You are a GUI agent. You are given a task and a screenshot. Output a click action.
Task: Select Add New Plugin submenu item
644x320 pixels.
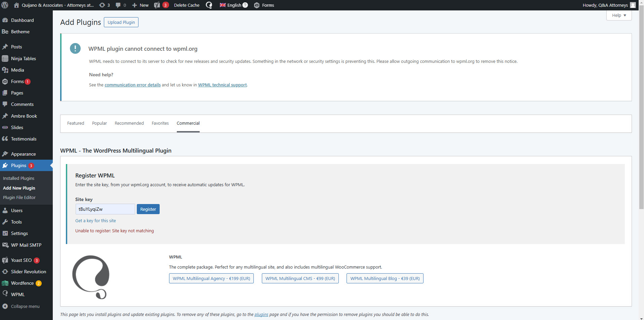(x=19, y=188)
